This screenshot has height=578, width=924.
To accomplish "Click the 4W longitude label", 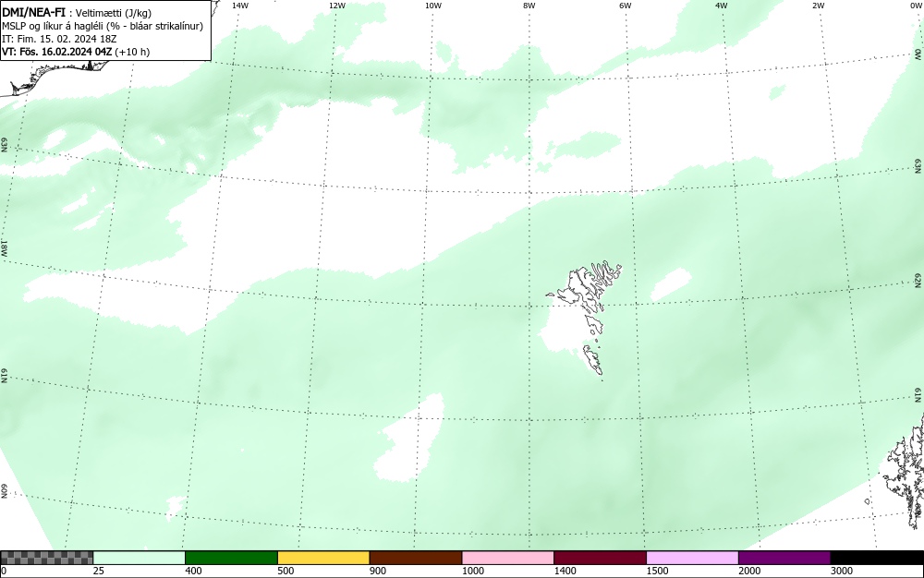I will [x=722, y=6].
